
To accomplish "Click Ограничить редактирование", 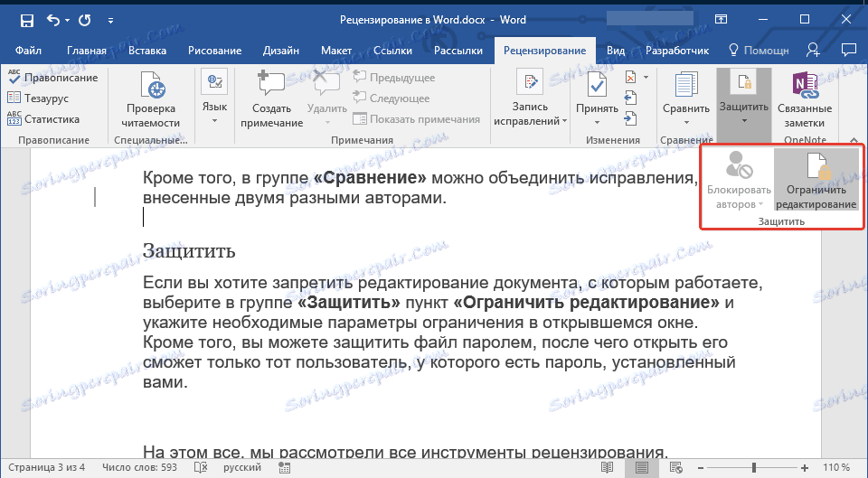I will coord(816,181).
